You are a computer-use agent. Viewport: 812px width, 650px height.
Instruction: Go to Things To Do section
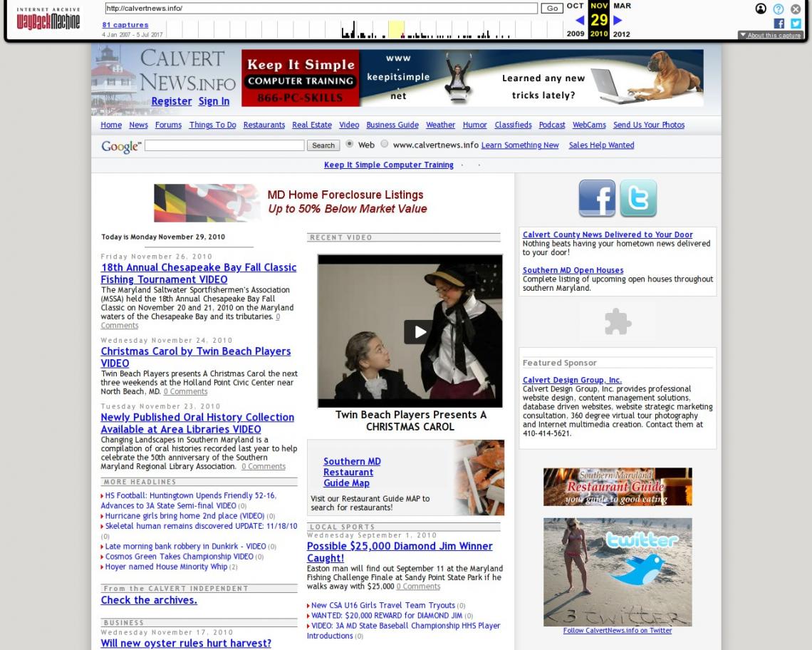pos(212,125)
